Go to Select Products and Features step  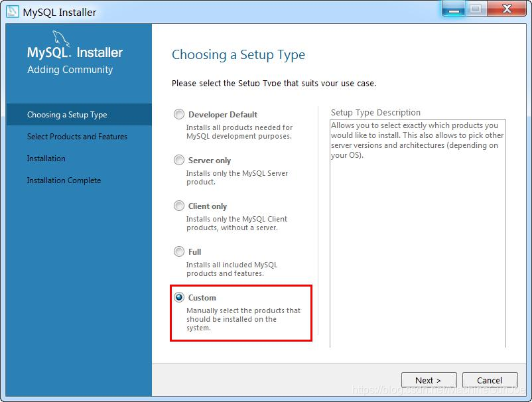pos(77,137)
